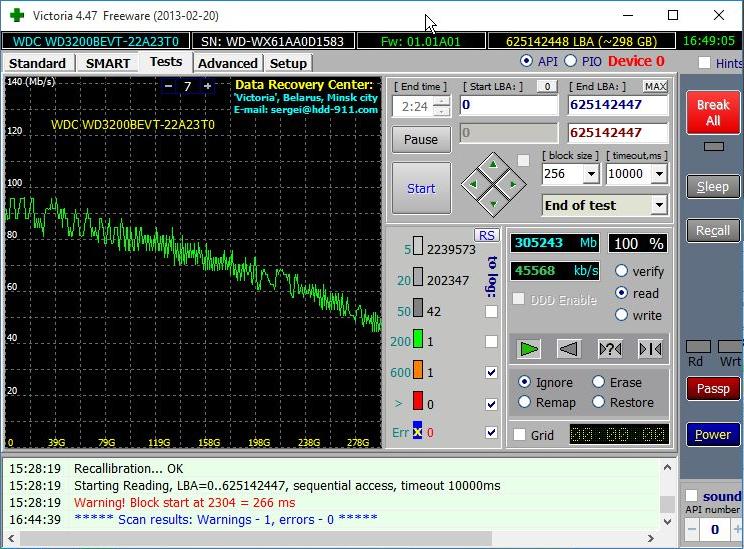The height and width of the screenshot is (549, 744).
Task: Enable the Hints checkbox
Action: coord(705,63)
